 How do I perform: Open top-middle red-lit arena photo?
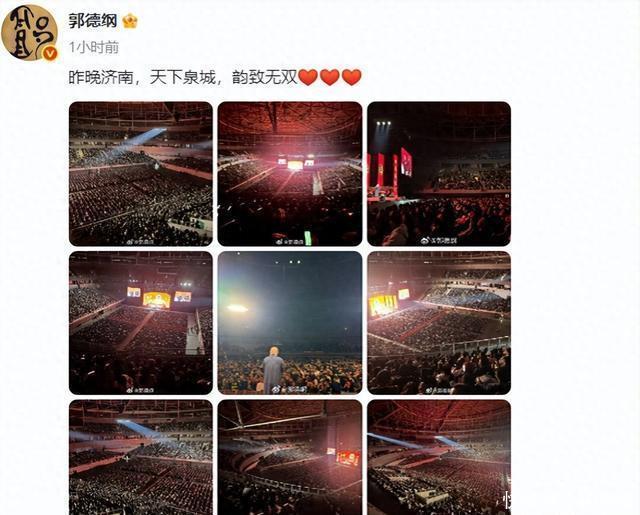(290, 174)
